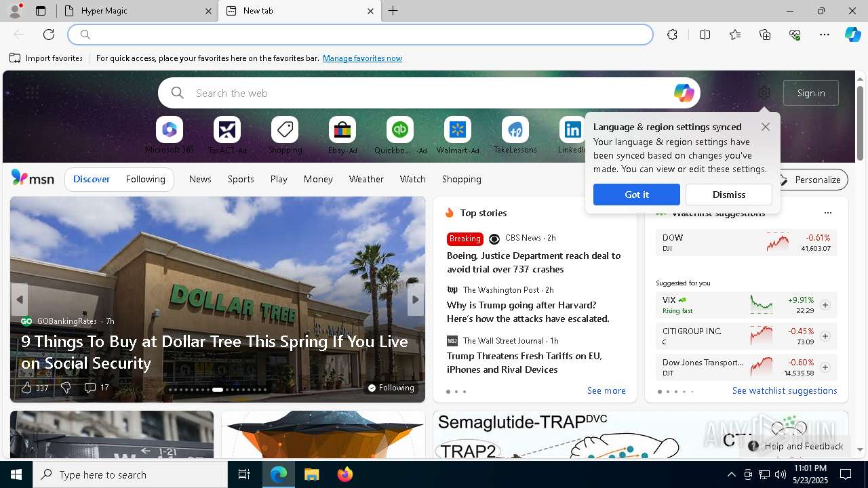The image size is (868, 488).
Task: Click the Personalize button
Action: coord(810,180)
